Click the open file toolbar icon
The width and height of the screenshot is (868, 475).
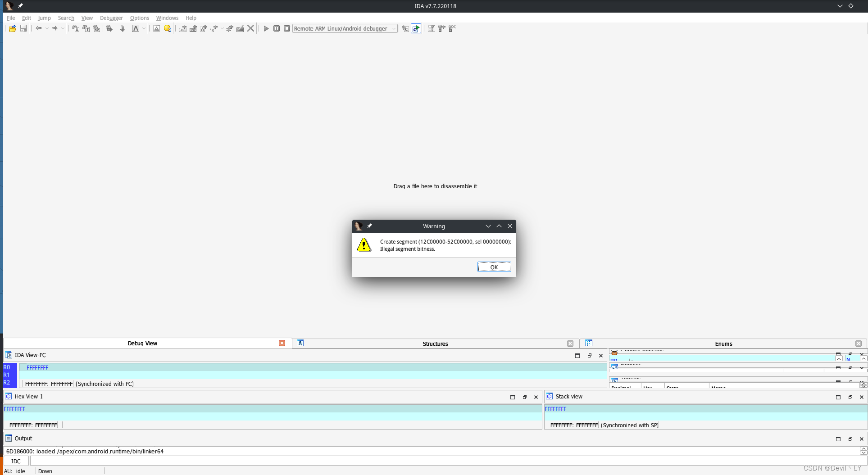(12, 28)
